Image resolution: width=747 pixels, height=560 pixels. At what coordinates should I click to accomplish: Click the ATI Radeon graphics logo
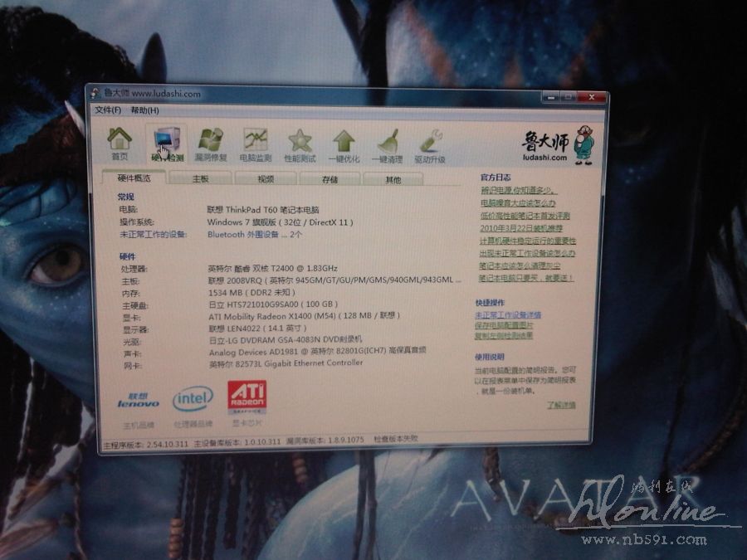point(247,397)
